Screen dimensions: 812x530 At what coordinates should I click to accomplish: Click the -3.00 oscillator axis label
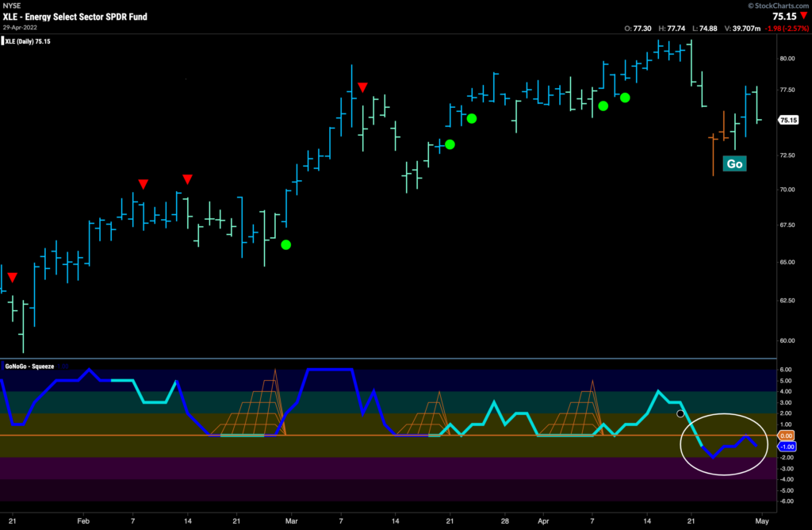785,468
